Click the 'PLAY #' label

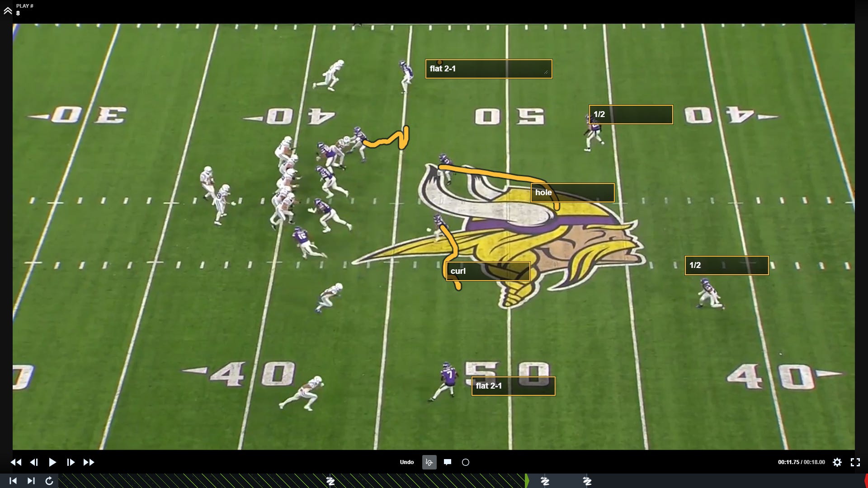pyautogui.click(x=25, y=6)
